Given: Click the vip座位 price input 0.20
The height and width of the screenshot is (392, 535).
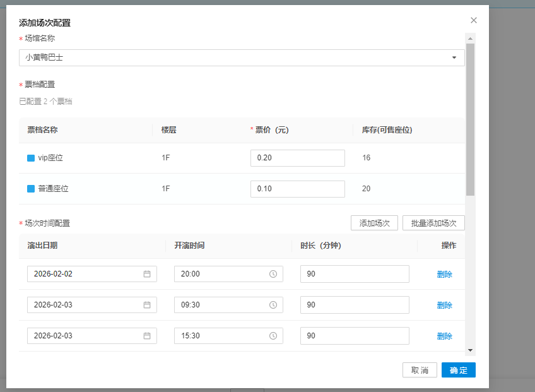Looking at the screenshot, I should (x=297, y=158).
